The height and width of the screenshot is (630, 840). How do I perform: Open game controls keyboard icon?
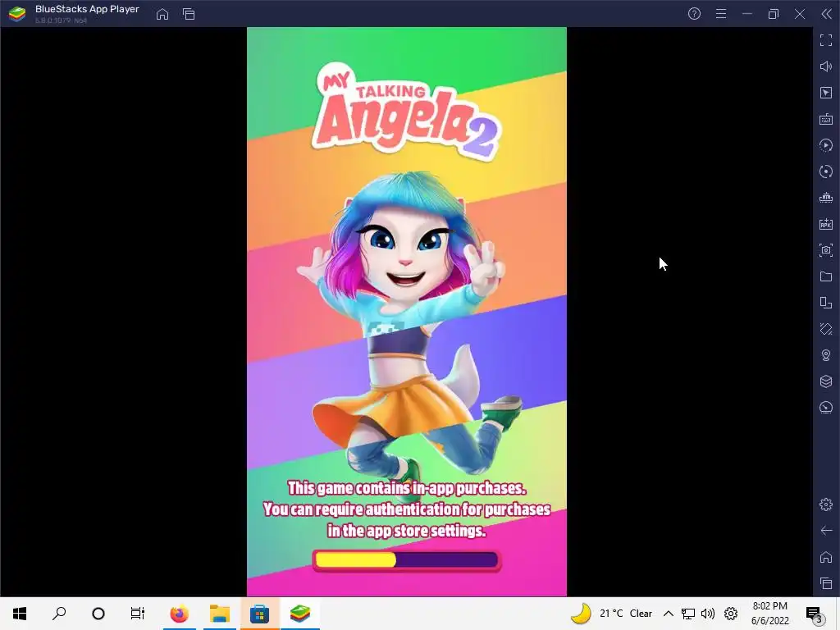(826, 119)
